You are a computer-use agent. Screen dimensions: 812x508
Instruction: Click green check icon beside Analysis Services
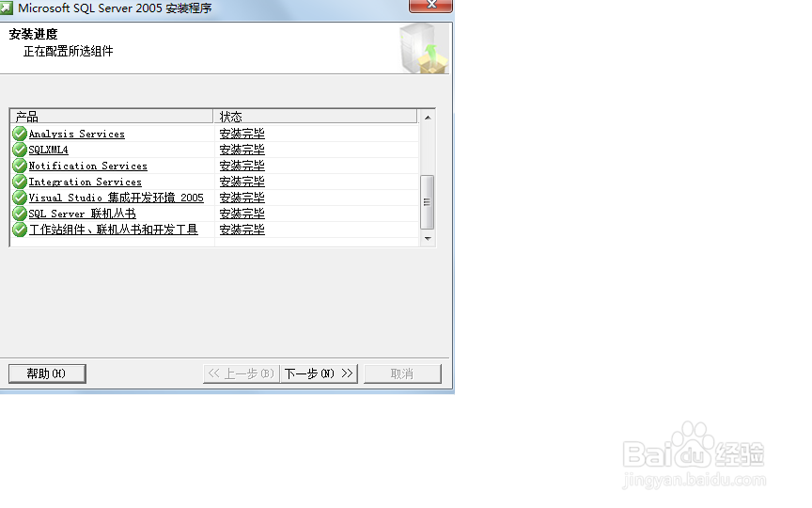pyautogui.click(x=20, y=134)
